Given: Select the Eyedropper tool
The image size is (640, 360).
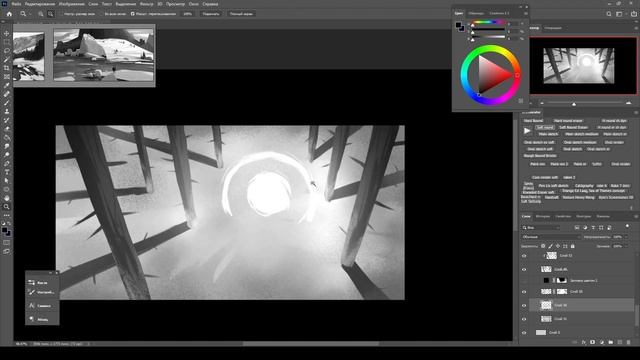Looking at the screenshot, I should pyautogui.click(x=7, y=85).
